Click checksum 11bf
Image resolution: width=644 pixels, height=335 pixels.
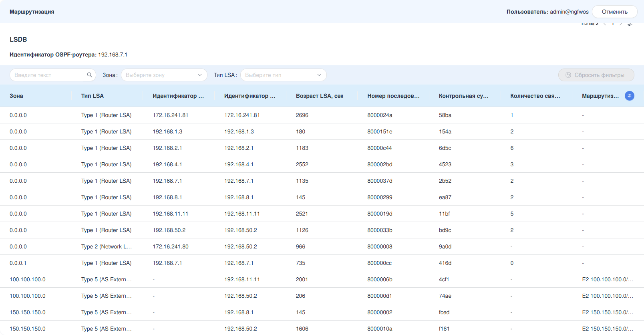click(444, 214)
